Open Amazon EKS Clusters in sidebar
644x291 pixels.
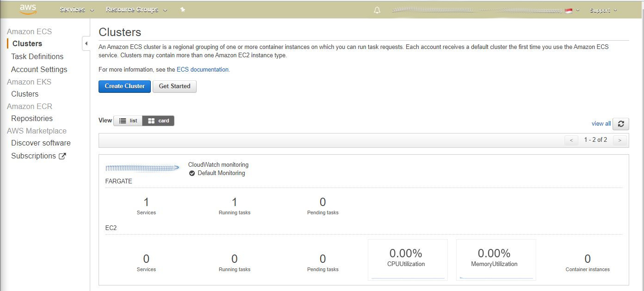[25, 94]
